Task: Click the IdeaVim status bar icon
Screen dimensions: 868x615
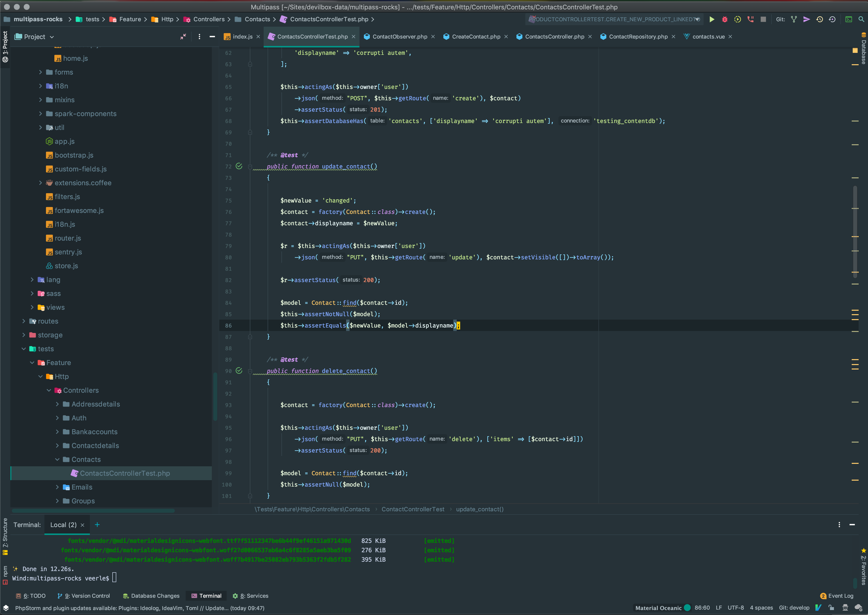Action: [x=818, y=608]
